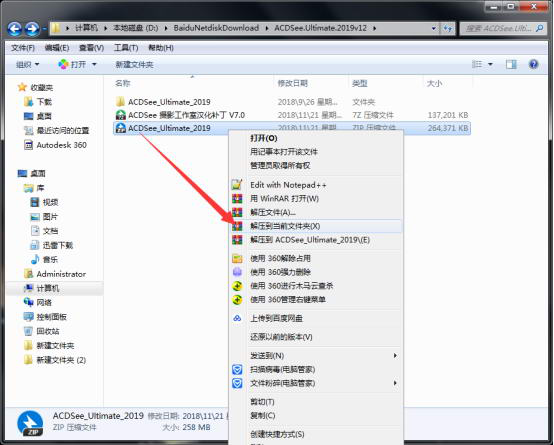Sort by the 名称 column header
Viewport: 554px width, 445px height.
pos(123,83)
